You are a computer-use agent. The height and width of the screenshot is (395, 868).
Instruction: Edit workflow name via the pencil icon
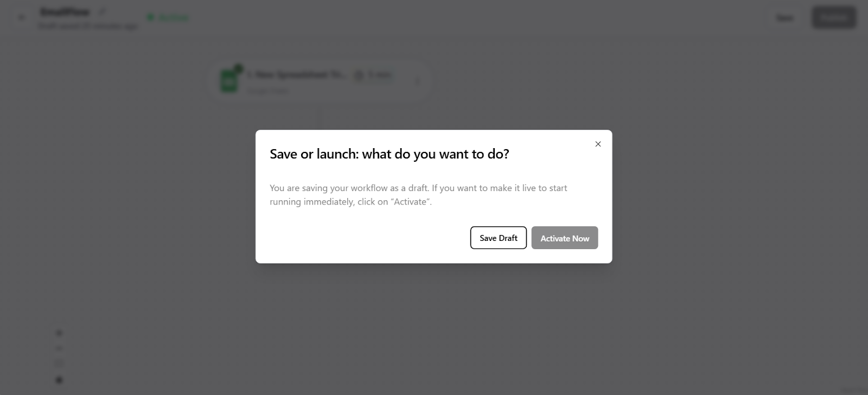[x=102, y=11]
